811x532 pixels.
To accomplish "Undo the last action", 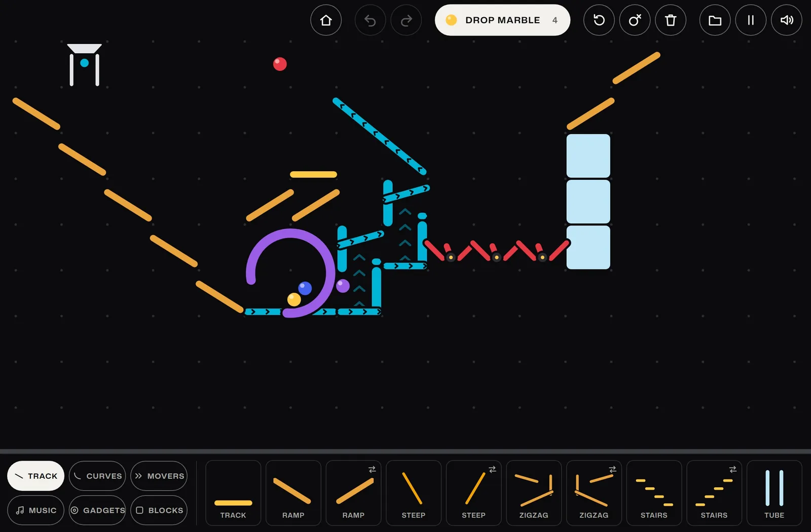I will click(370, 20).
